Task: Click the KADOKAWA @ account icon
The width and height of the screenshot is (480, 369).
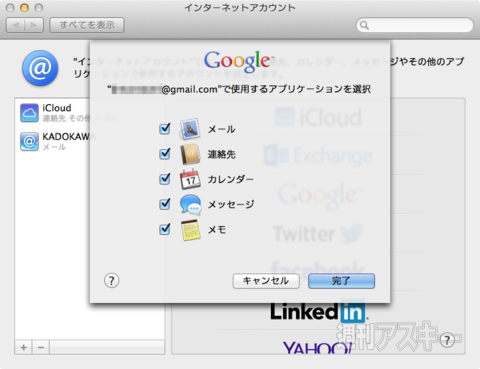Action: tap(29, 141)
